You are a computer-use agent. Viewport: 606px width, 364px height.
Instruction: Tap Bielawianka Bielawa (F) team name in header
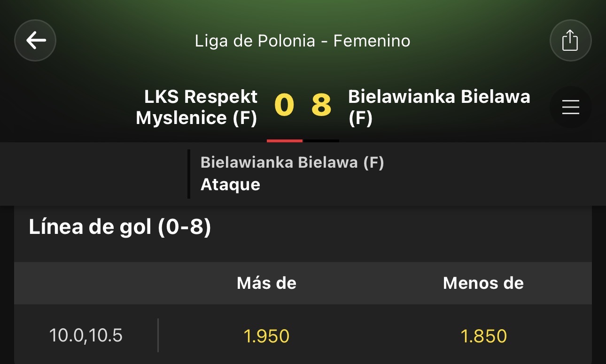(x=439, y=108)
